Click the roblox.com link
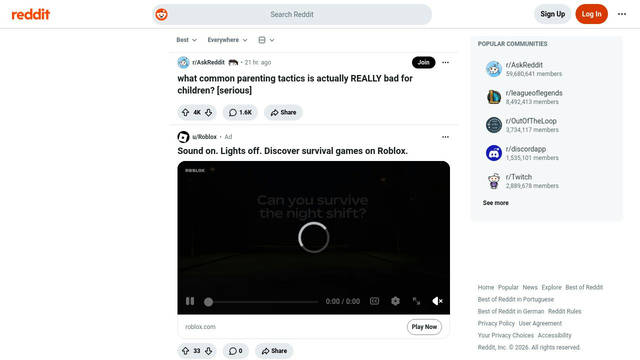This screenshot has height=360, width=640. [x=200, y=327]
